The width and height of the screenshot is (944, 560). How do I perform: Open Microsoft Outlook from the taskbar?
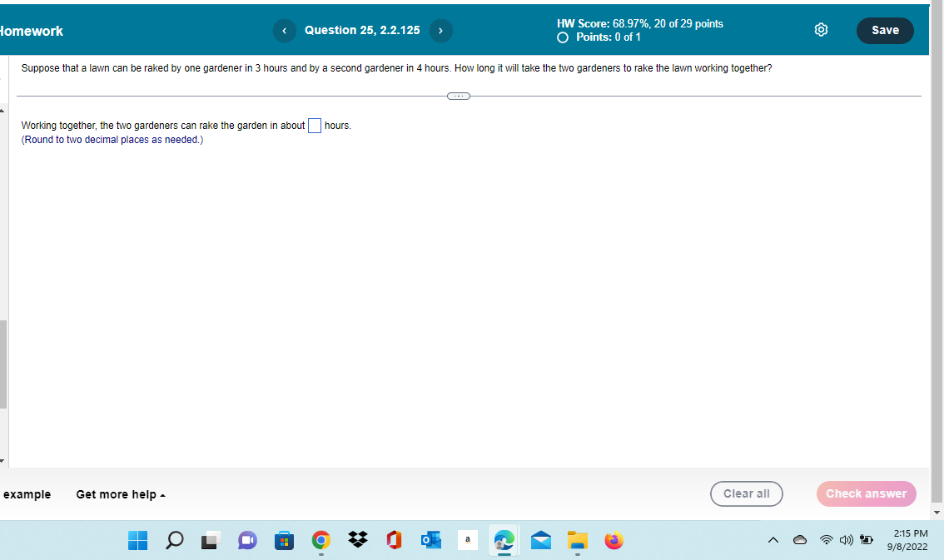[x=430, y=540]
